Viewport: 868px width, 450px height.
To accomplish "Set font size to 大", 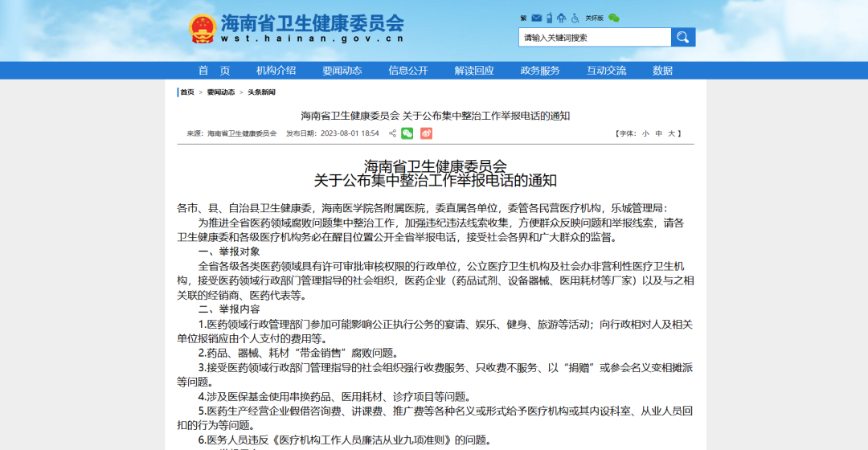I will [671, 133].
